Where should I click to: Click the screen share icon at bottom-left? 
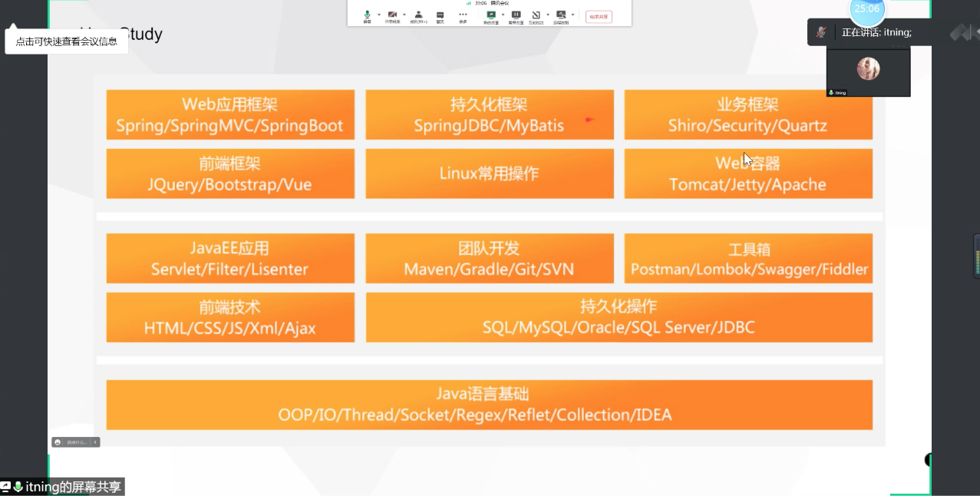(x=5, y=487)
